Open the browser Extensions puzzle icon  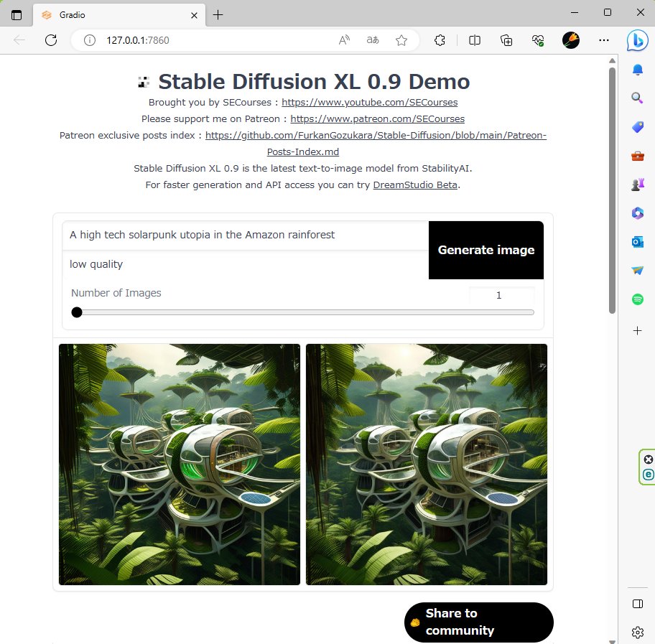pos(440,40)
